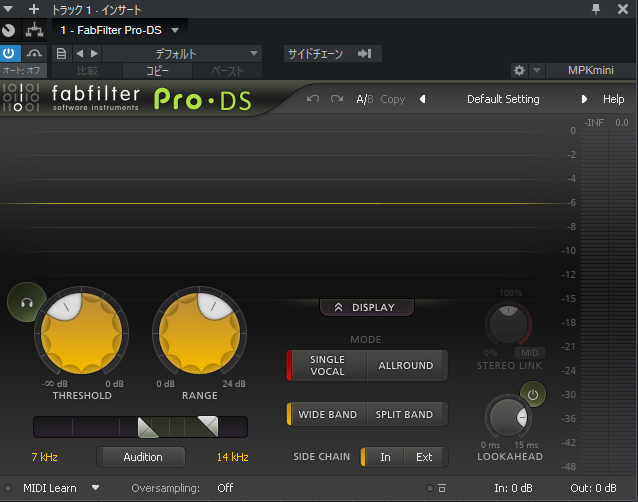Open the デフォルト preset dropdown

point(182,53)
